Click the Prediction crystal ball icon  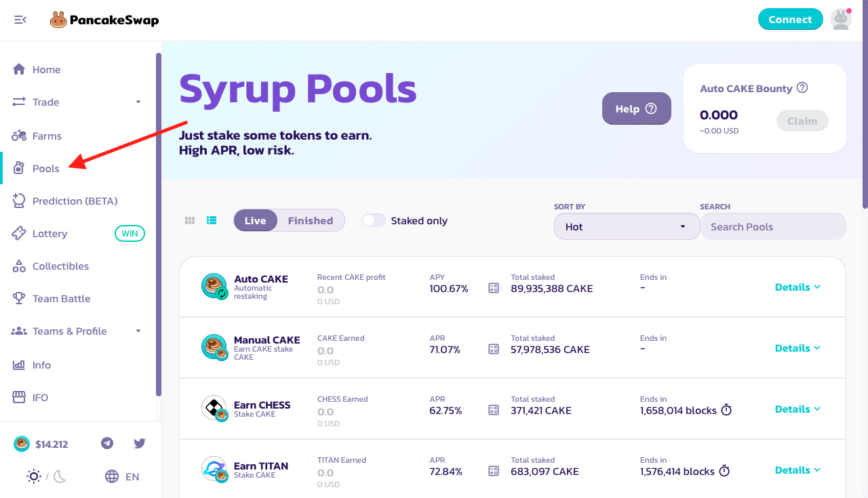point(19,201)
